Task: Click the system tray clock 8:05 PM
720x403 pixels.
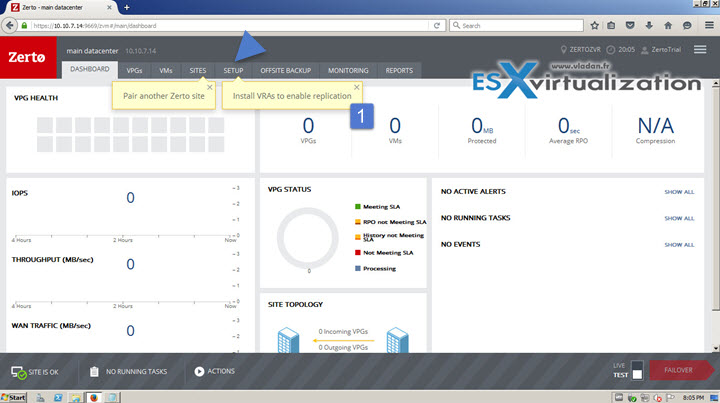Action: (x=693, y=397)
